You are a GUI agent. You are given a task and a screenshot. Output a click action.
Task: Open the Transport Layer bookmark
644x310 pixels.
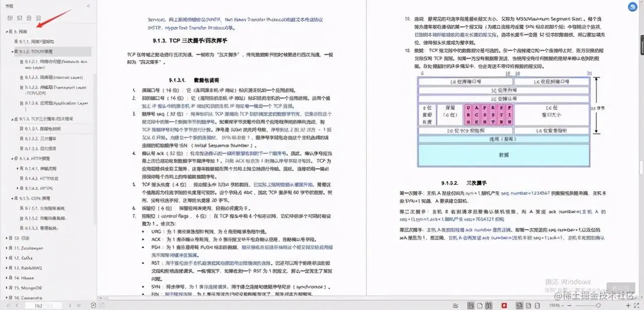coord(53,90)
